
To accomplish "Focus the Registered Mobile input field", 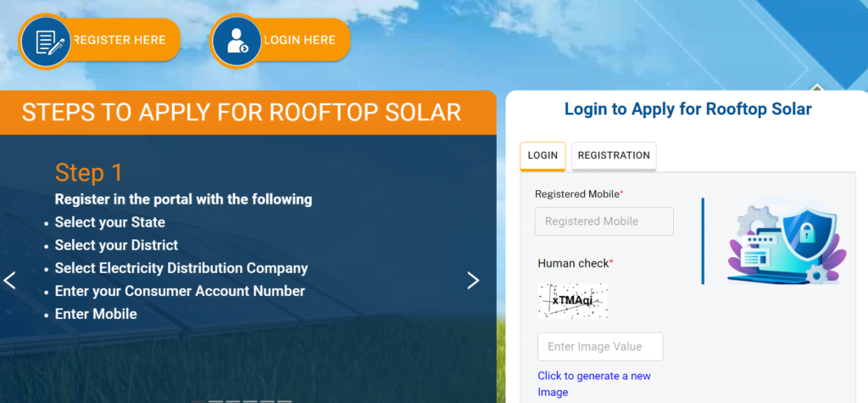I will pos(604,221).
